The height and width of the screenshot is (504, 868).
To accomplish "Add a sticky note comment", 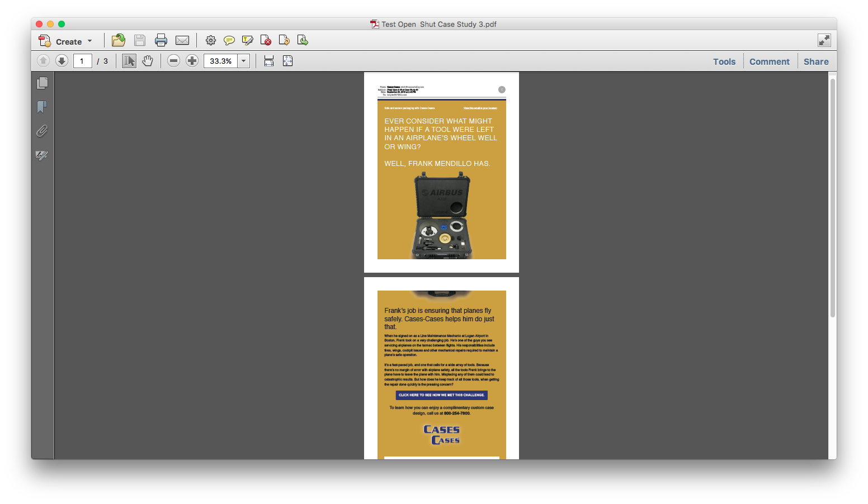I will click(229, 40).
